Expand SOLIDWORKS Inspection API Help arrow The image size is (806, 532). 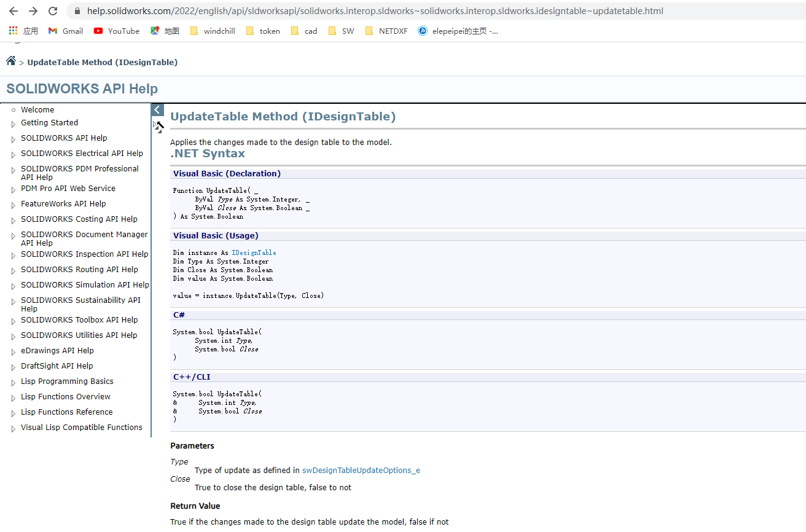tap(14, 256)
